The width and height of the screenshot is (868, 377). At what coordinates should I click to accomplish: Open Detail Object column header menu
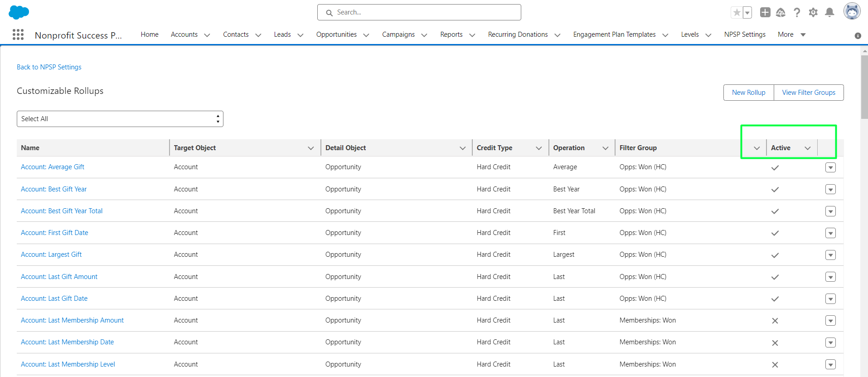(x=463, y=148)
